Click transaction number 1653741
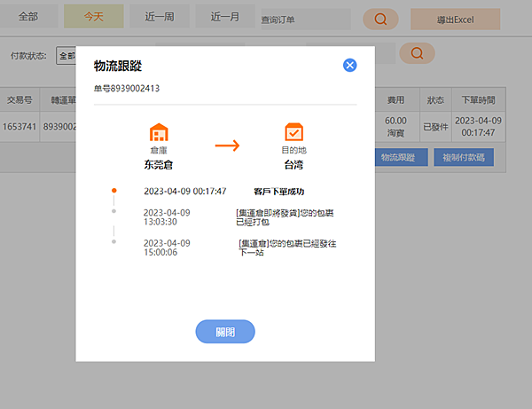The height and width of the screenshot is (409, 532). 20,127
